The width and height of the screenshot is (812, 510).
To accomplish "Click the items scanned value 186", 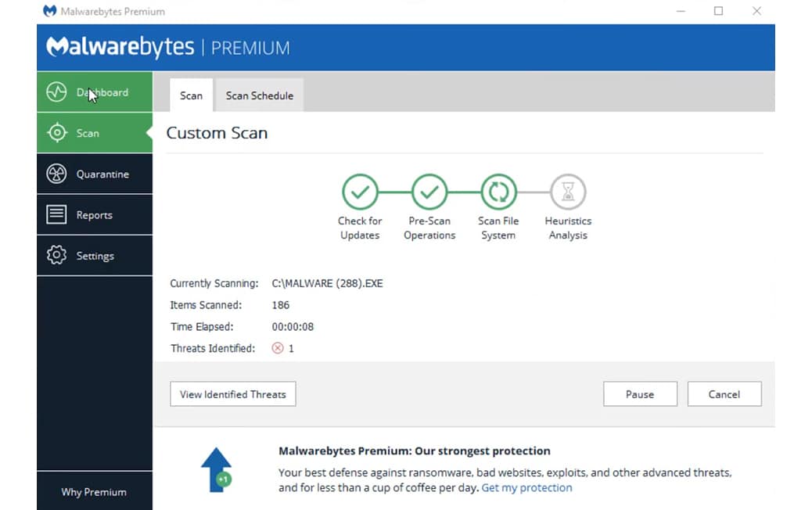I will [281, 305].
